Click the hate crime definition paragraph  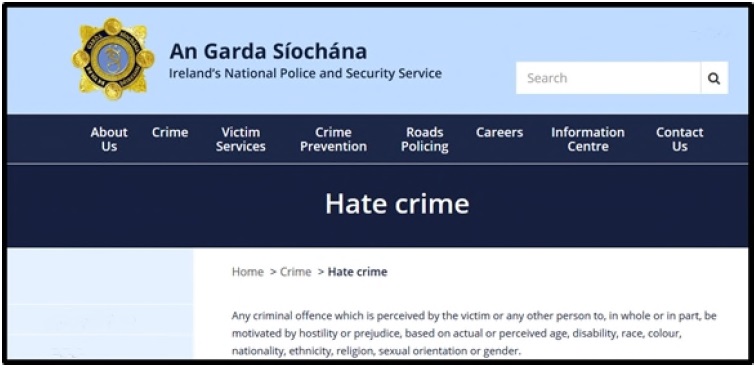[x=474, y=333]
